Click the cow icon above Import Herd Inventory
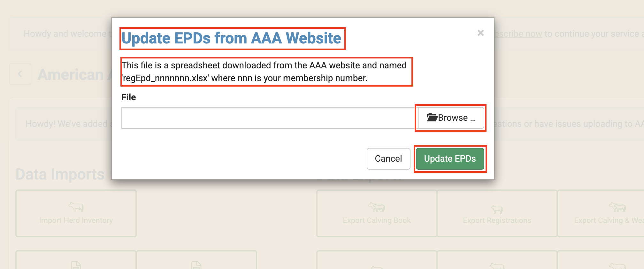Viewport: 644px width, 269px height. [x=76, y=207]
